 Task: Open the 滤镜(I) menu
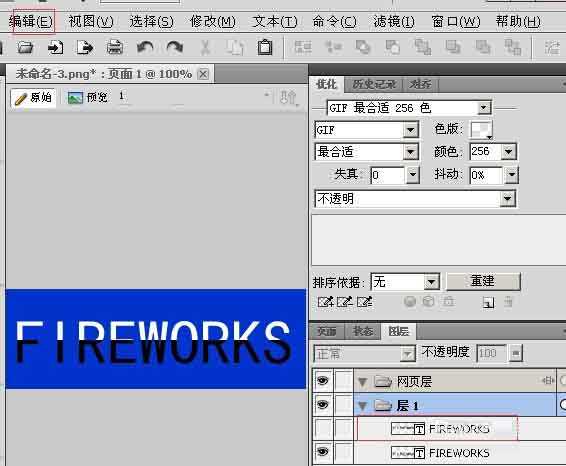[394, 22]
